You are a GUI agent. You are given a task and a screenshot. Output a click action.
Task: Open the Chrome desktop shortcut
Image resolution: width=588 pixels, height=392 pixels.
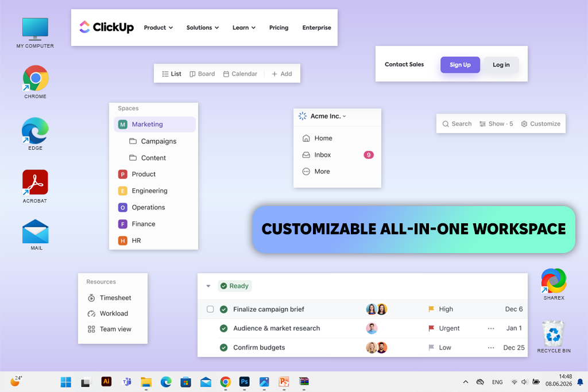pos(35,81)
